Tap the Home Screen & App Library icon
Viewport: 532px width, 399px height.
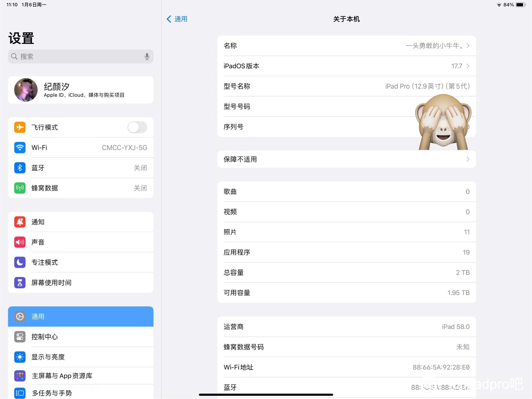click(20, 376)
